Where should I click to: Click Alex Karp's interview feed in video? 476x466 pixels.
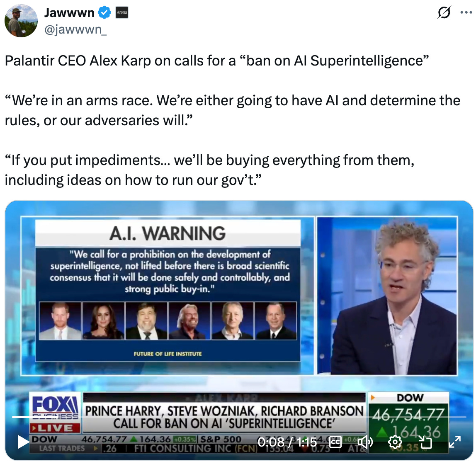pyautogui.click(x=387, y=295)
